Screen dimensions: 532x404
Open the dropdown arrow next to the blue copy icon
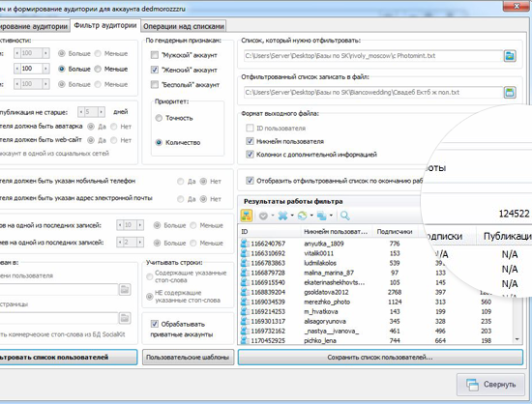pyautogui.click(x=331, y=216)
